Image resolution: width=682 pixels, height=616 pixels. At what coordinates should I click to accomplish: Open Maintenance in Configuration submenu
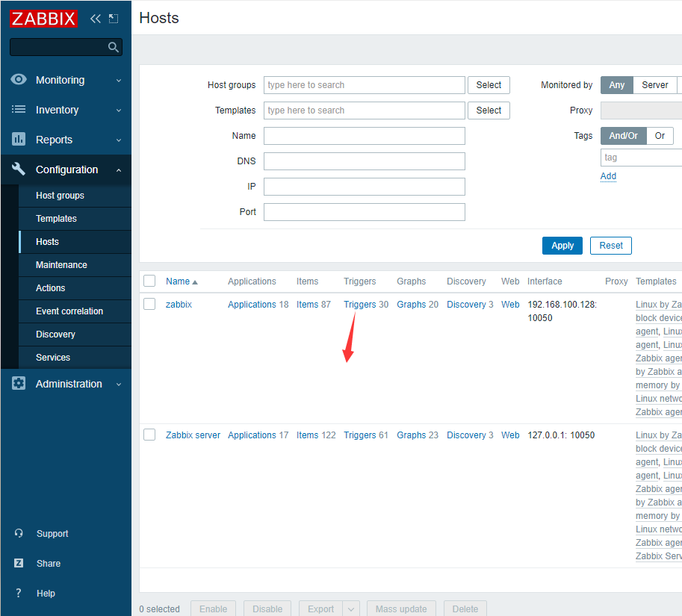pyautogui.click(x=61, y=265)
